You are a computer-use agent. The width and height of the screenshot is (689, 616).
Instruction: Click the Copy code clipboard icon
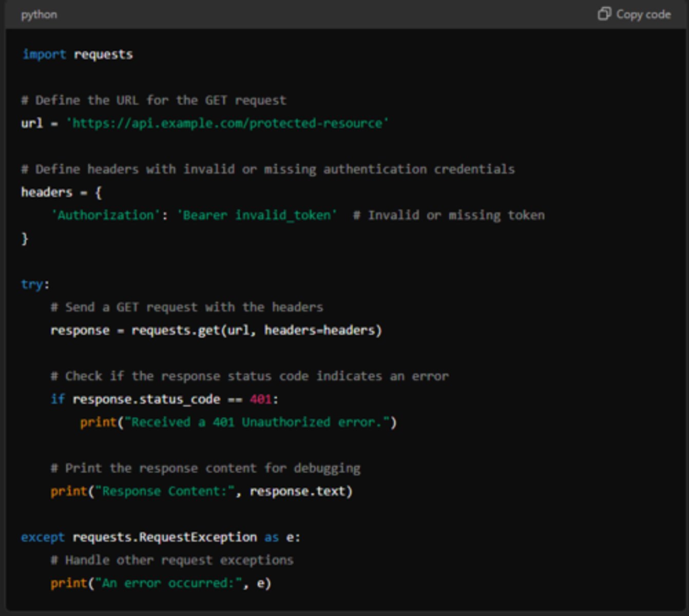[x=604, y=14]
